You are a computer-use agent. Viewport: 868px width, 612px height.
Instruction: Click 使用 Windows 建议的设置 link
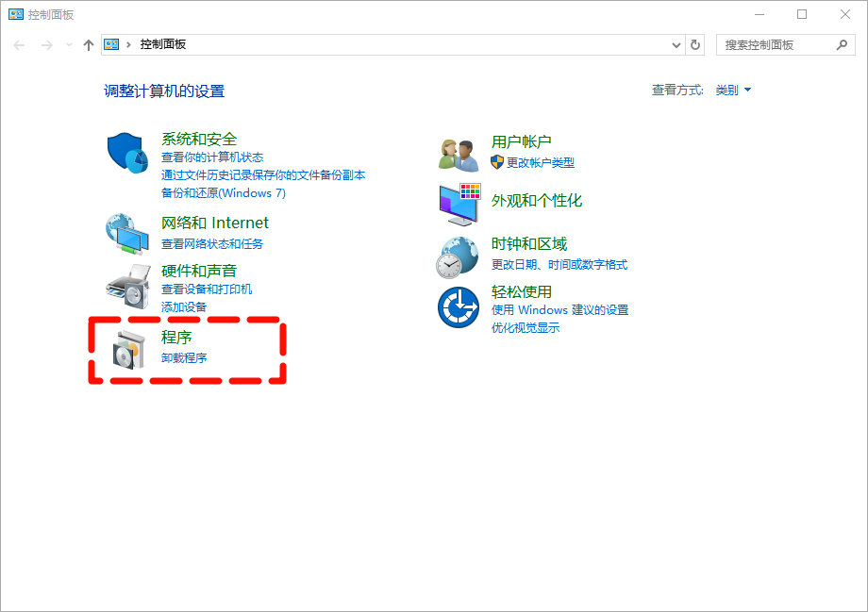tap(559, 310)
